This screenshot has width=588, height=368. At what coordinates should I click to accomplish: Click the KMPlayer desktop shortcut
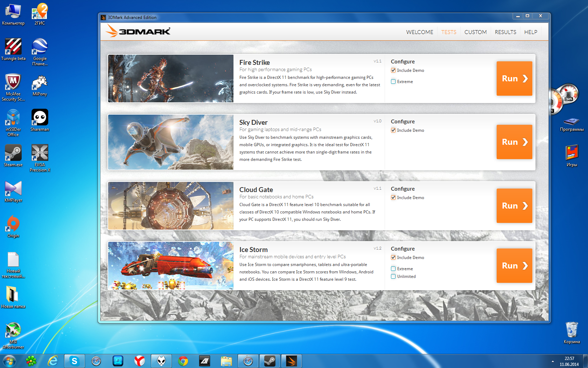pos(13,191)
